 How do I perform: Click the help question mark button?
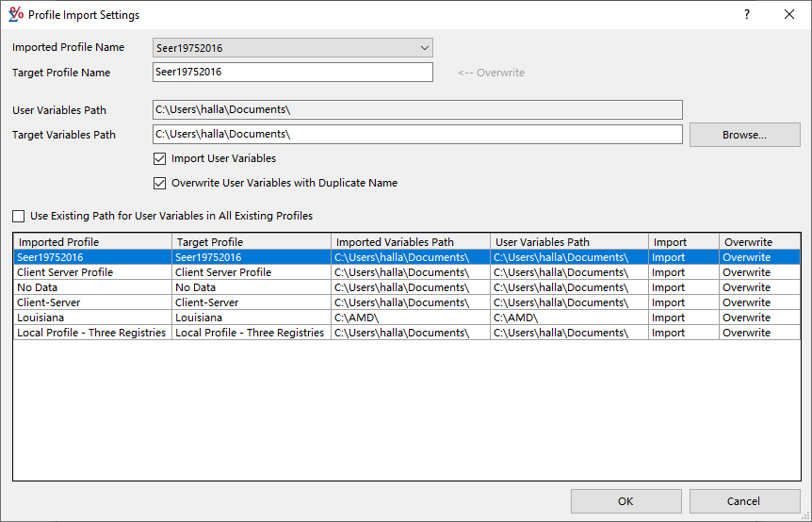(x=746, y=15)
